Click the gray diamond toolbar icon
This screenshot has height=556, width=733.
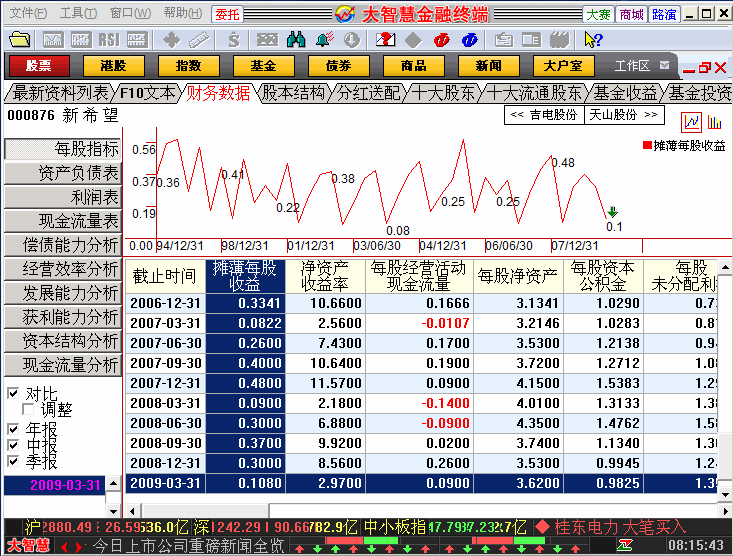click(x=413, y=40)
